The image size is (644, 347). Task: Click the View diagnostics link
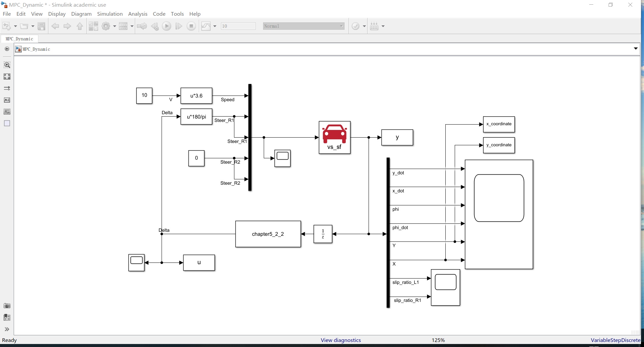(341, 340)
